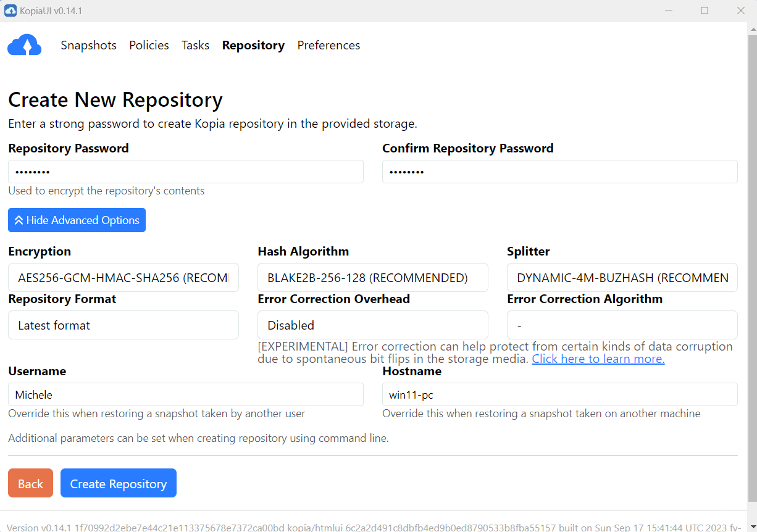Click the Kopia cloud logo
757x532 pixels.
pyautogui.click(x=25, y=45)
